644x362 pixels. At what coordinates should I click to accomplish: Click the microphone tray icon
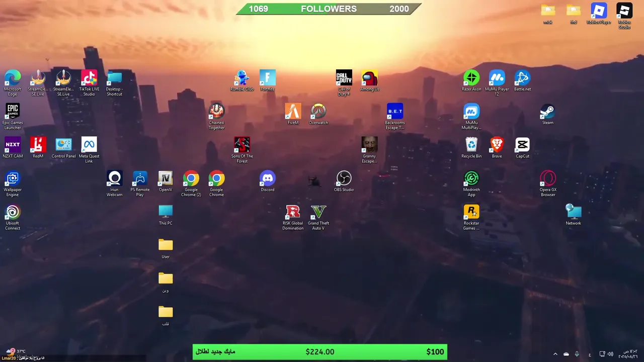[577, 354]
